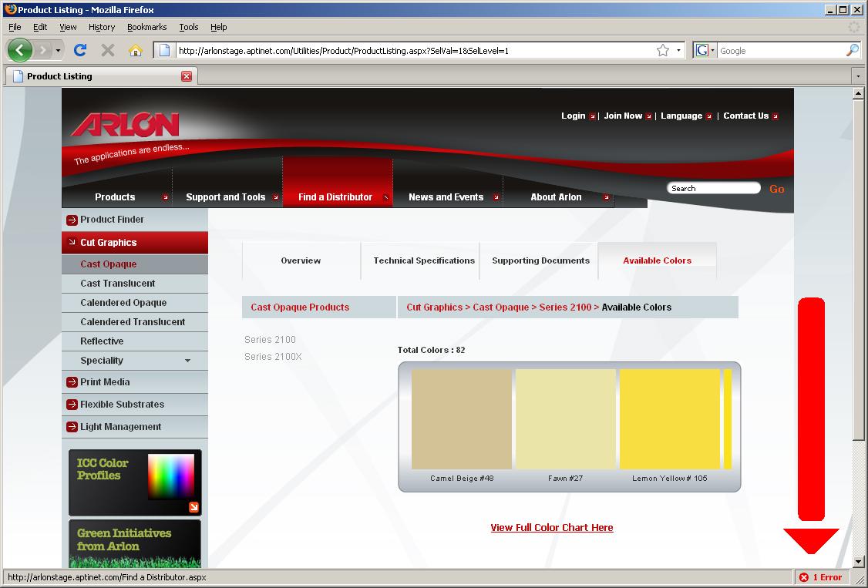Click the Series 2100X link
The height and width of the screenshot is (588, 868).
click(x=274, y=357)
